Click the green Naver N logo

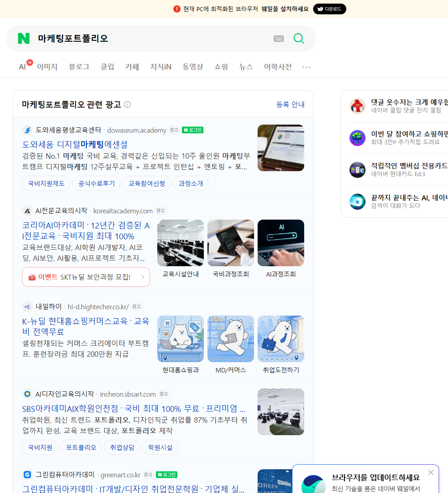coord(24,39)
